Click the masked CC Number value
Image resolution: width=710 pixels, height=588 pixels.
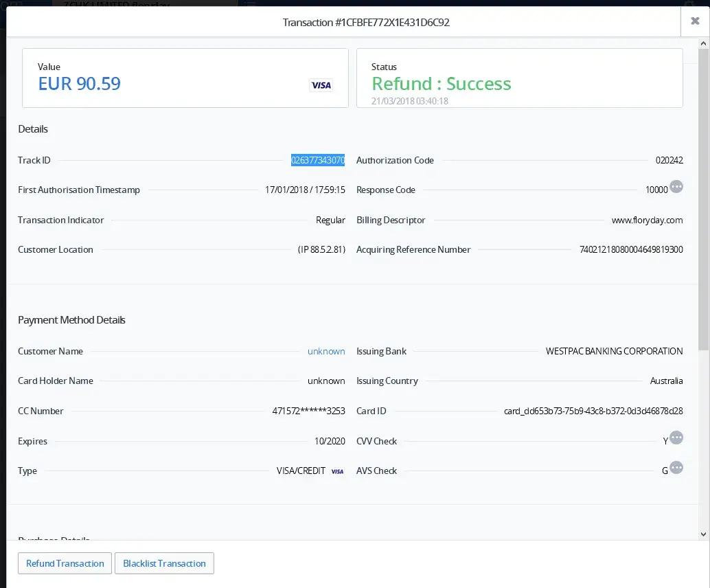pyautogui.click(x=309, y=411)
